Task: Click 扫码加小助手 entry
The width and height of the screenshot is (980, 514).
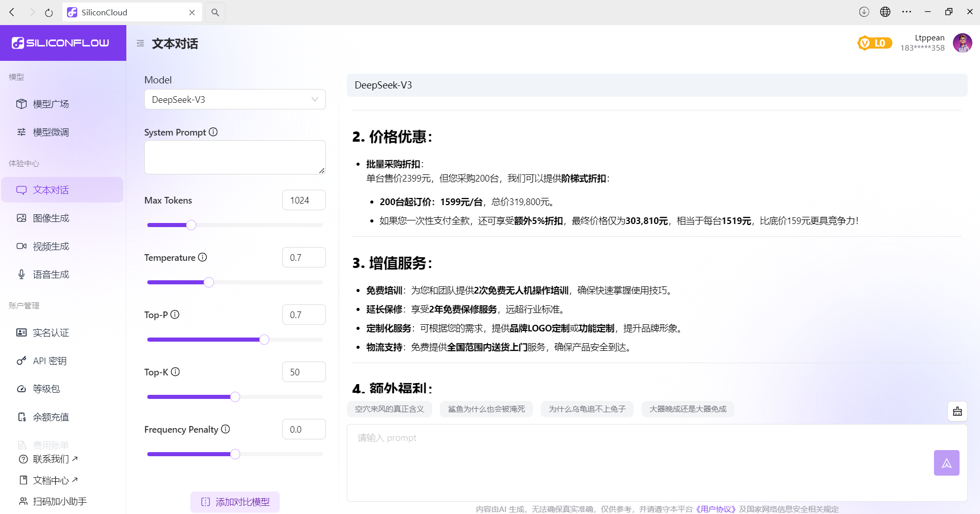Action: [59, 501]
